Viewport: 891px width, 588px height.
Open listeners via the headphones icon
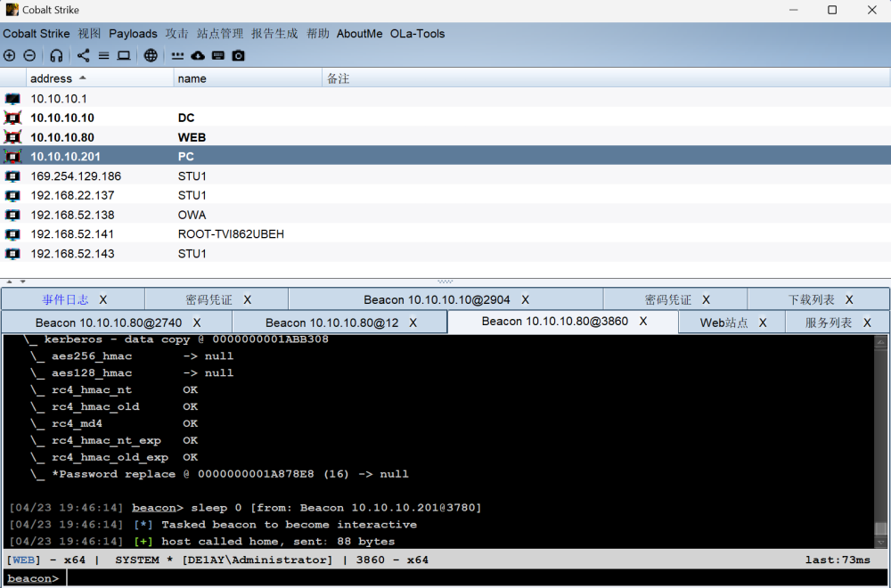pos(56,55)
